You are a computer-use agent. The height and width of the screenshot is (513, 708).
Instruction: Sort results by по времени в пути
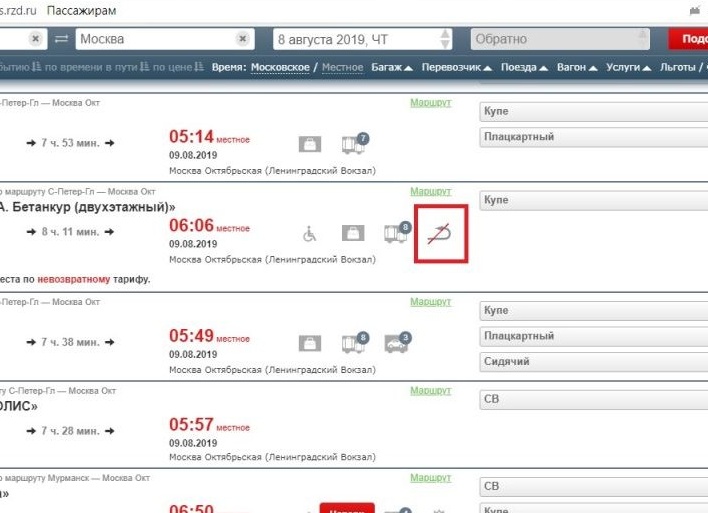point(97,67)
